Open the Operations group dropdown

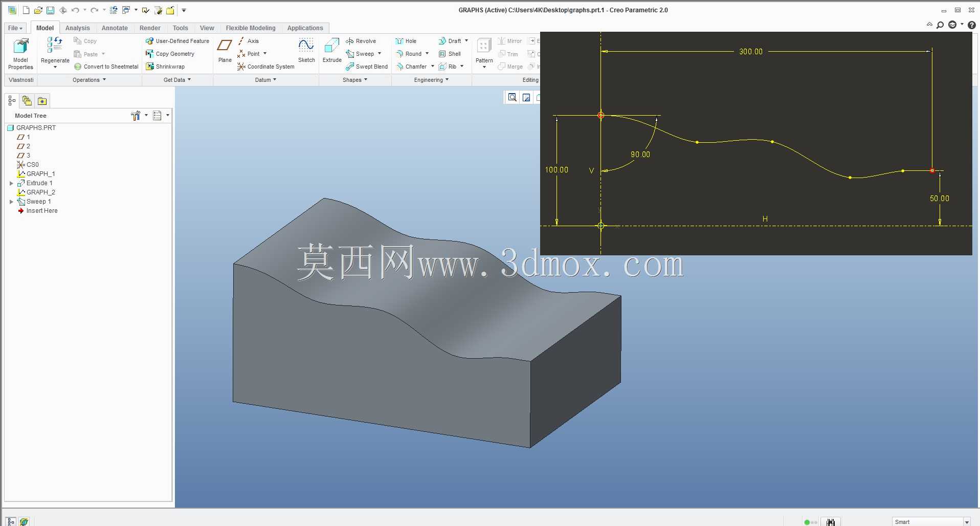[89, 80]
